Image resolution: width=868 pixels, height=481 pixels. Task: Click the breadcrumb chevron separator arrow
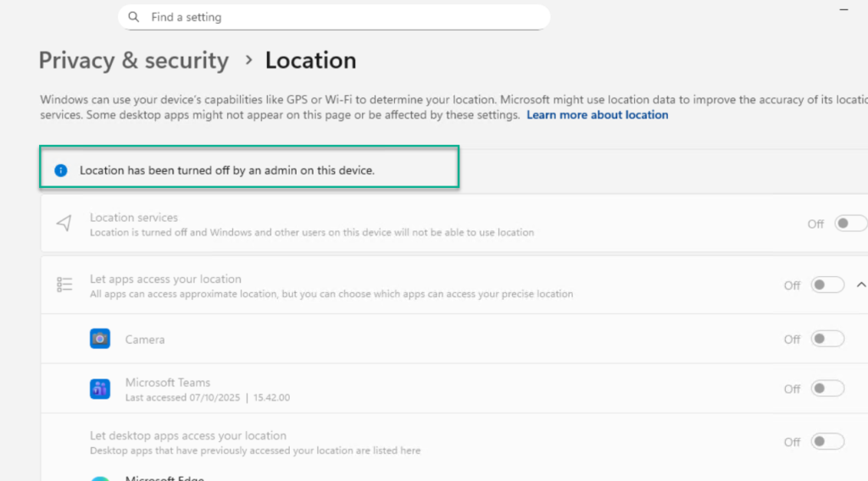click(x=248, y=60)
